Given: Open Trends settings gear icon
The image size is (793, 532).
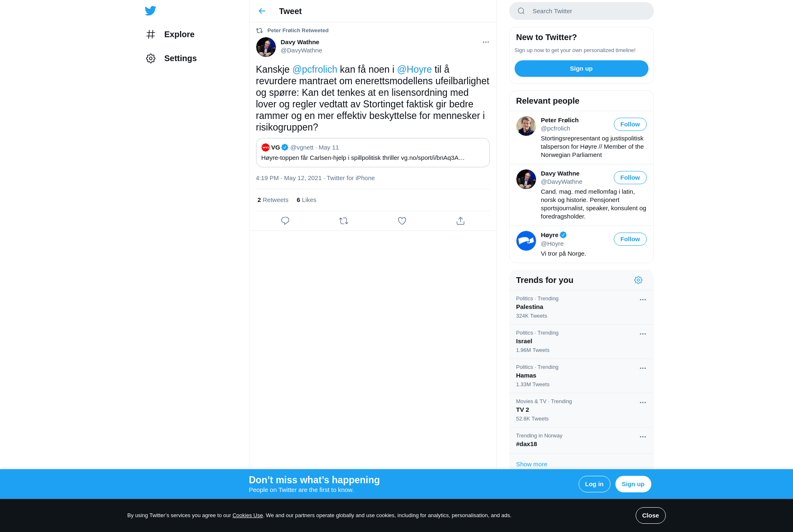Looking at the screenshot, I should (638, 280).
